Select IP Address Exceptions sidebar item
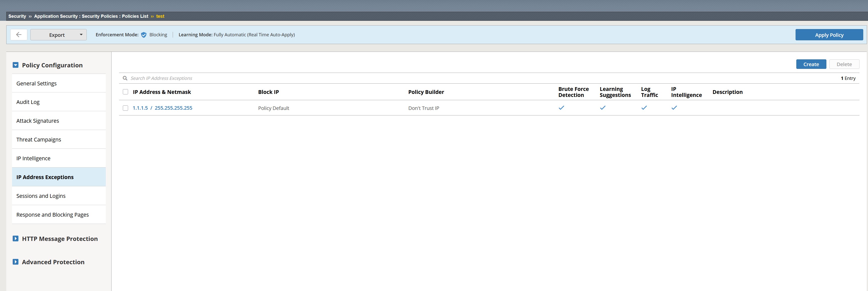The height and width of the screenshot is (291, 868). (x=59, y=177)
